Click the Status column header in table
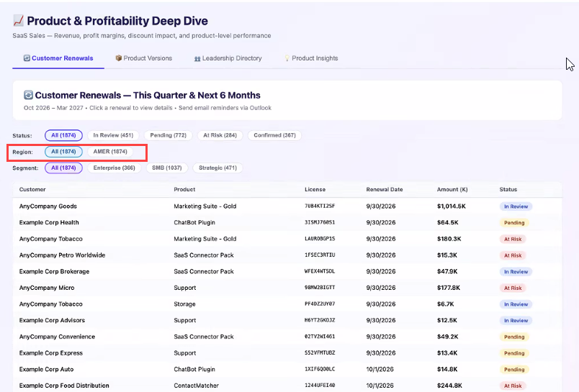The image size is (579, 392). pyautogui.click(x=508, y=189)
